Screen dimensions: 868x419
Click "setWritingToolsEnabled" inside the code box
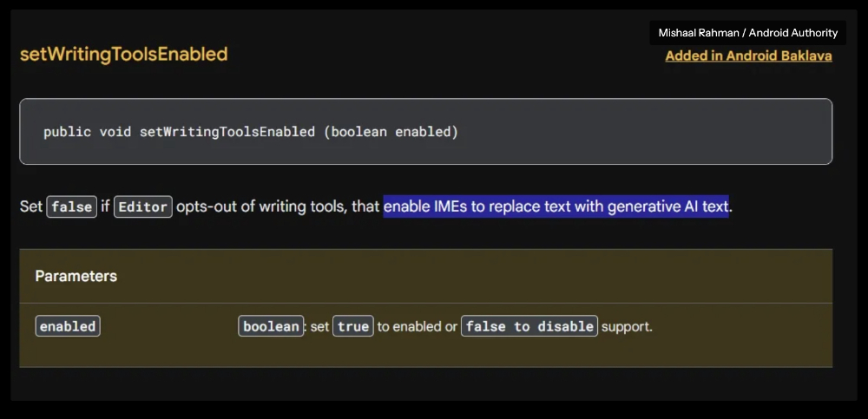(x=227, y=132)
